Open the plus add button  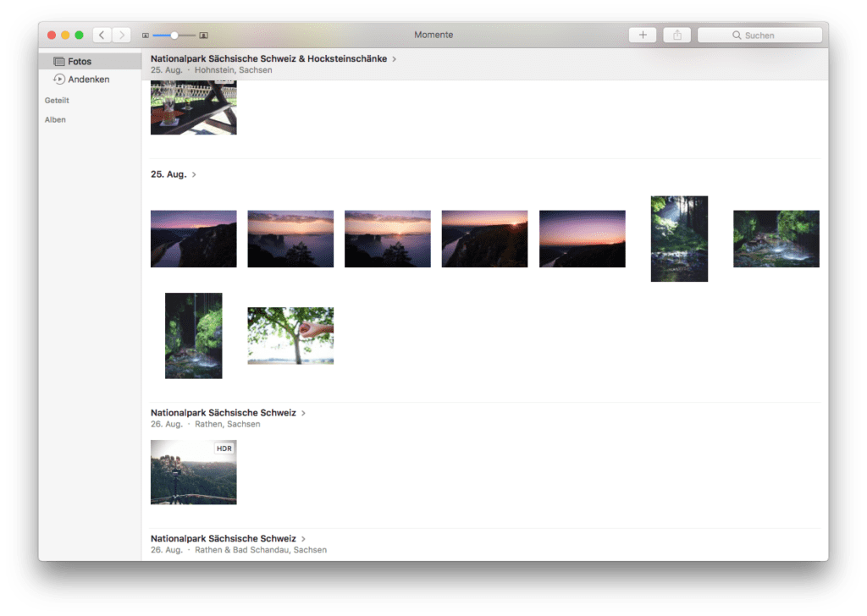pos(643,35)
